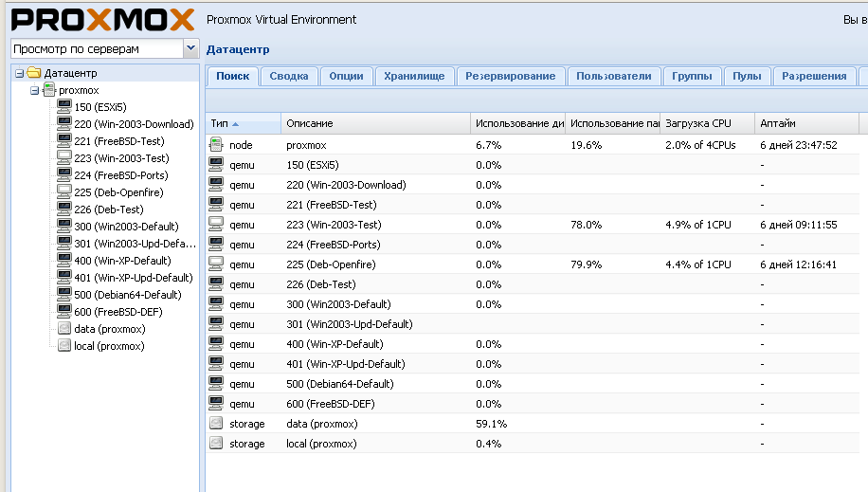
Task: Click the '4.4% of 1CPU' CPU cell
Action: [698, 264]
